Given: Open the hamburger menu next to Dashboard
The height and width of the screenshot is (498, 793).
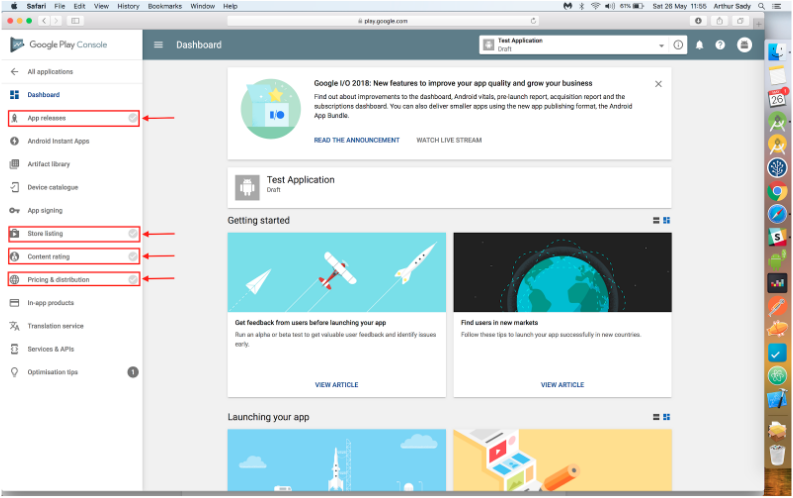Looking at the screenshot, I should pyautogui.click(x=158, y=44).
